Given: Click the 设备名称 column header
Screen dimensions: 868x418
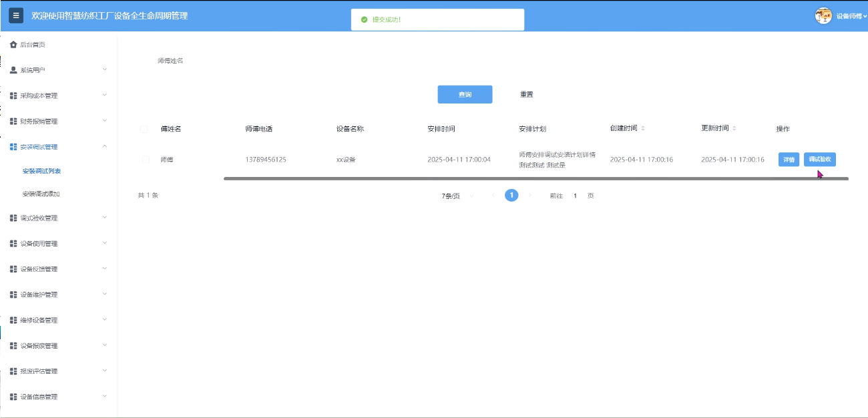Looking at the screenshot, I should pos(350,129).
